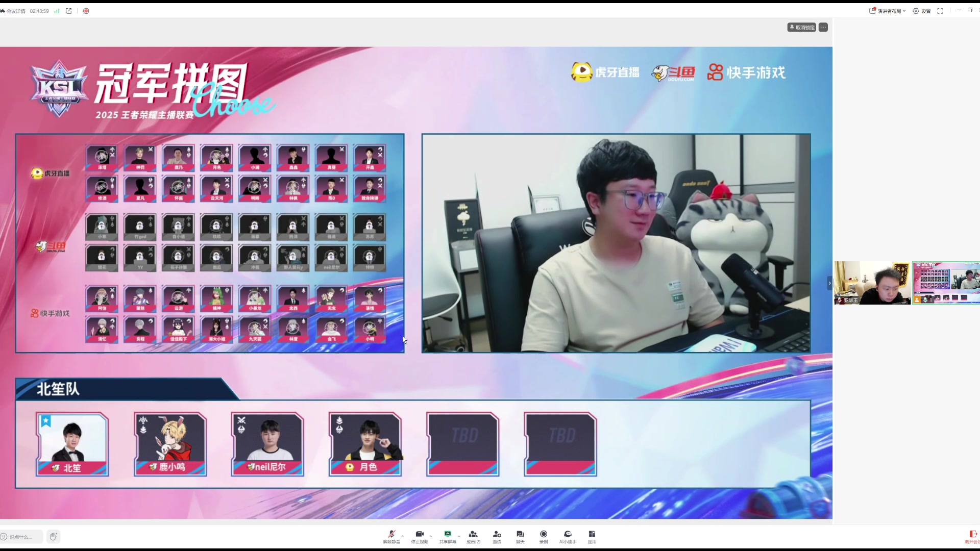Click the neil尼尔 player card
The width and height of the screenshot is (980, 551).
tap(267, 444)
